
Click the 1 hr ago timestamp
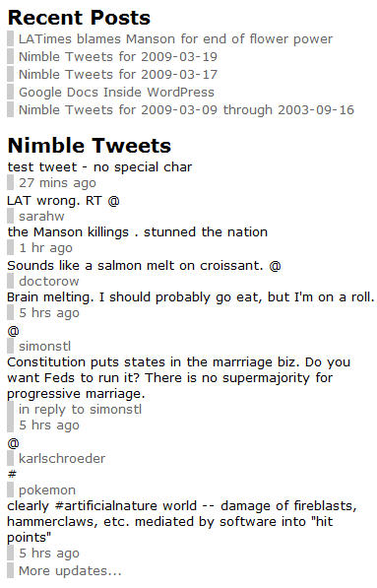(x=45, y=248)
